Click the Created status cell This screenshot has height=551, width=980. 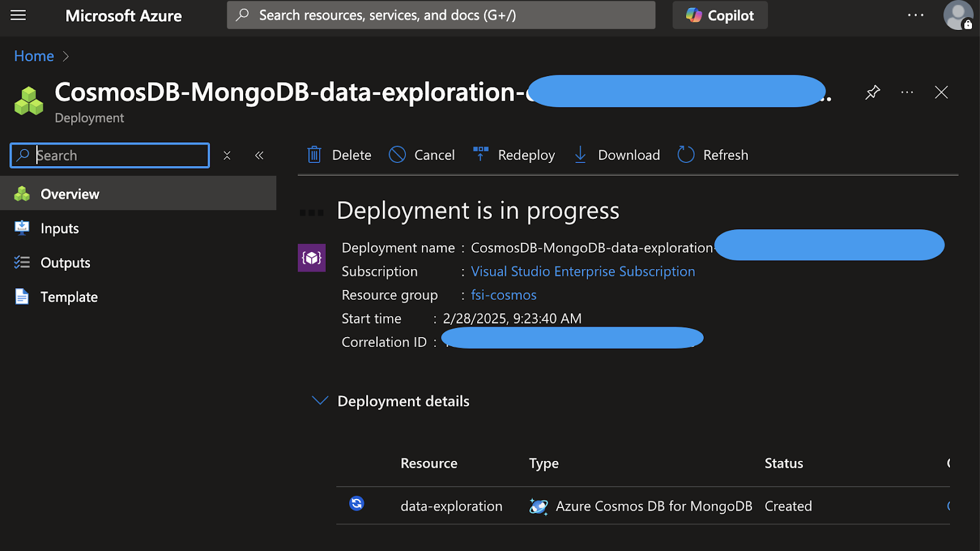coord(788,506)
